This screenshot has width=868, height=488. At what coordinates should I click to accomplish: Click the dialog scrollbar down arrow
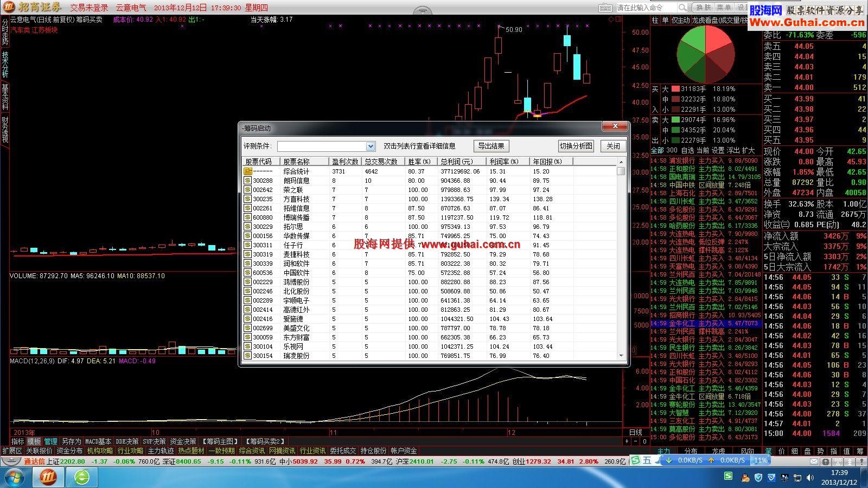621,356
